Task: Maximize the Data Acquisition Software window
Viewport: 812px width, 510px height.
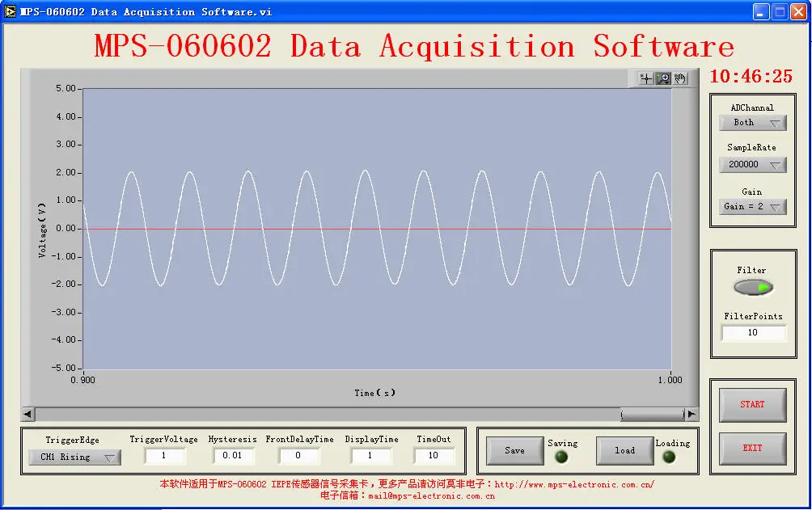Action: tap(780, 11)
